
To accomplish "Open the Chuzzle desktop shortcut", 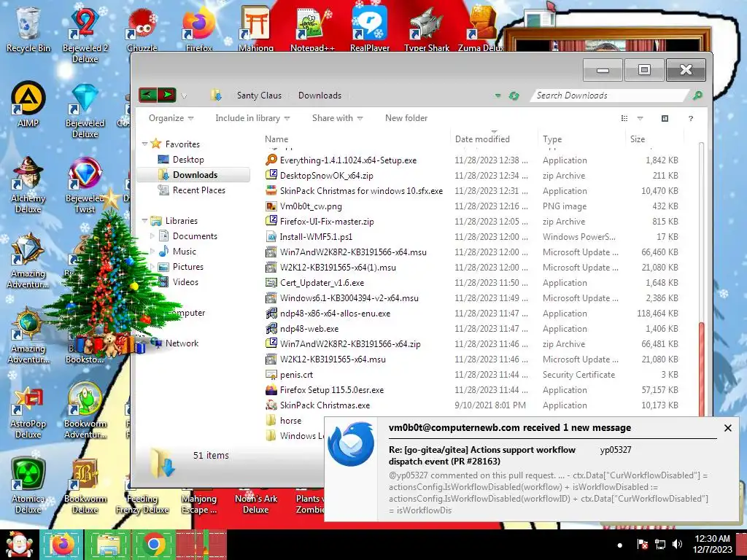I will coord(142,28).
